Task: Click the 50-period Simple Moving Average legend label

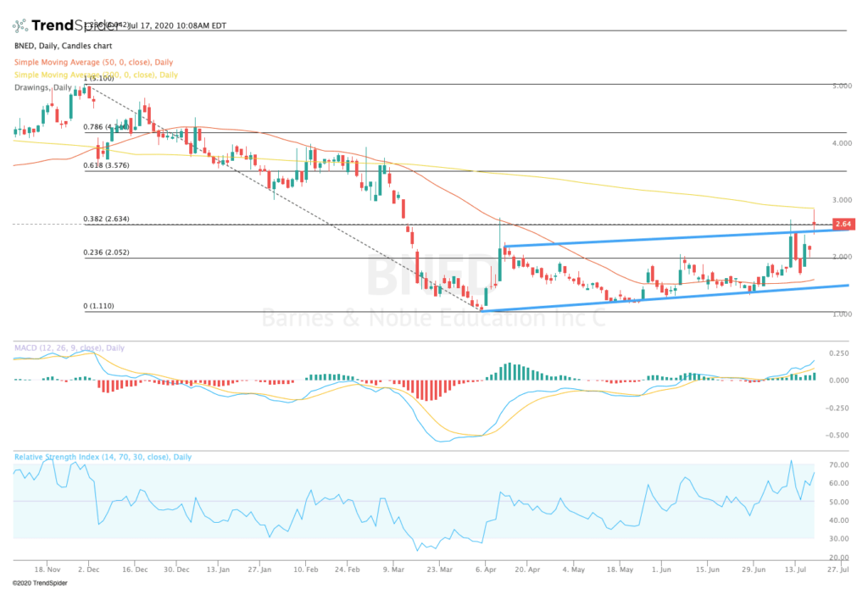Action: point(93,63)
